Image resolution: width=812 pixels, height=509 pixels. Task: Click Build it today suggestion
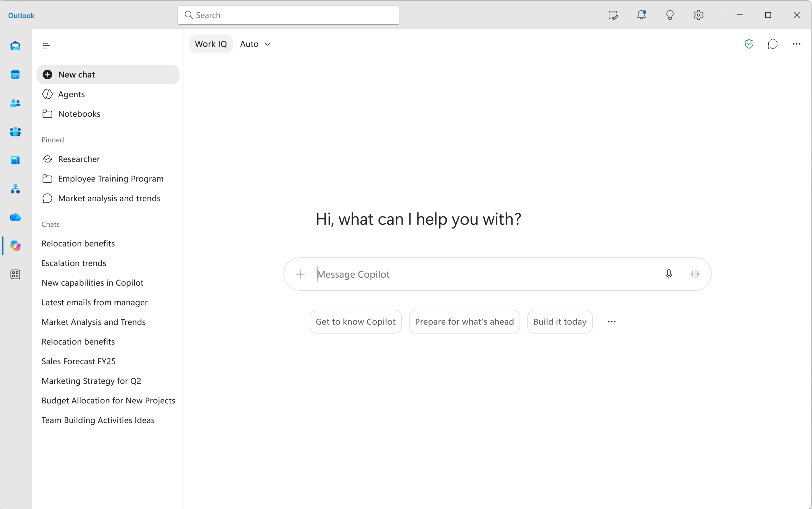[560, 322]
